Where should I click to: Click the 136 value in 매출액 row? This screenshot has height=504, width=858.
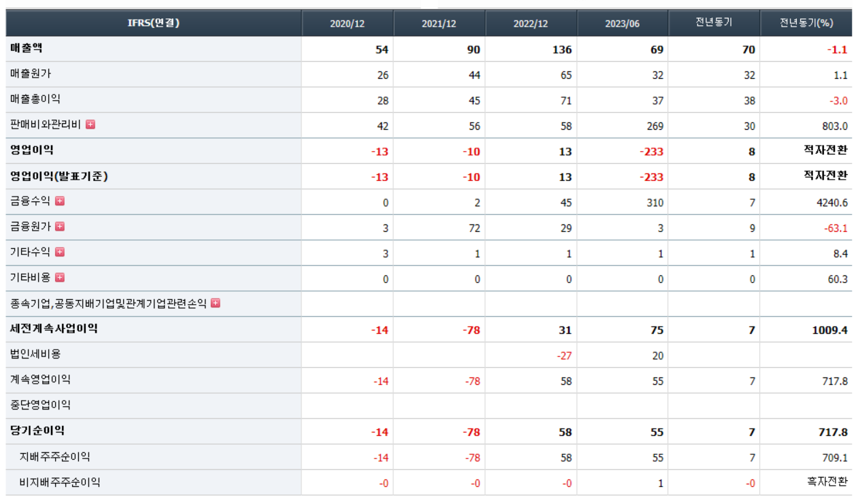click(x=563, y=50)
